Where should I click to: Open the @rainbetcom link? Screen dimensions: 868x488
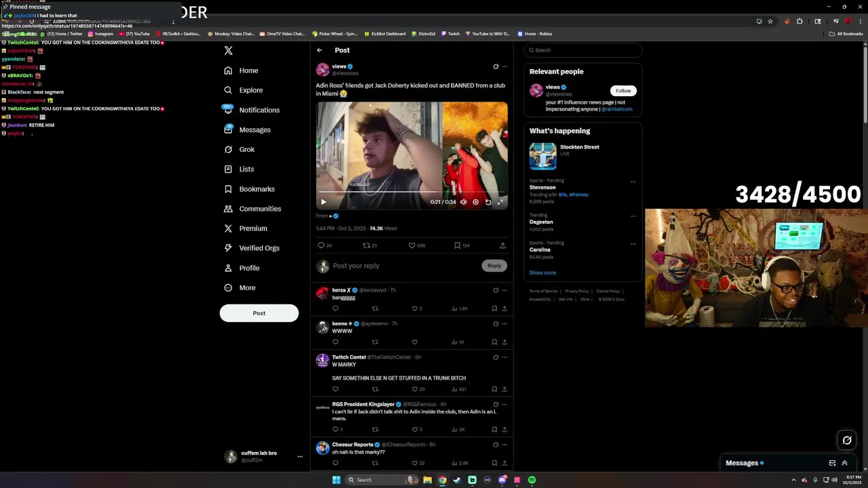pos(617,109)
